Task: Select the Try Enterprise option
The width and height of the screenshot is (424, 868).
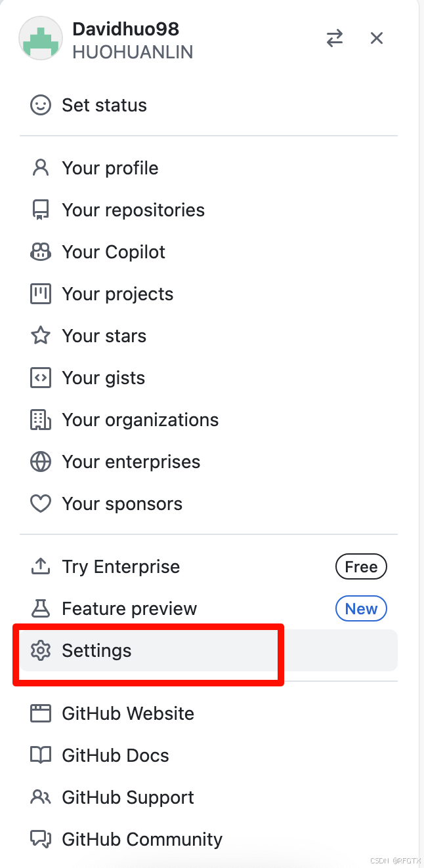Action: coord(121,567)
